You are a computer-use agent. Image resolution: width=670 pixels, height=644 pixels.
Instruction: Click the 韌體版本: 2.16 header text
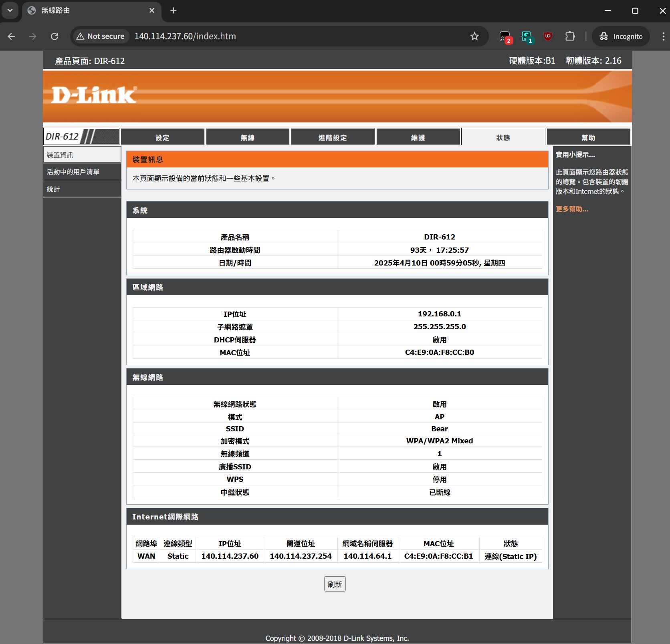(593, 60)
